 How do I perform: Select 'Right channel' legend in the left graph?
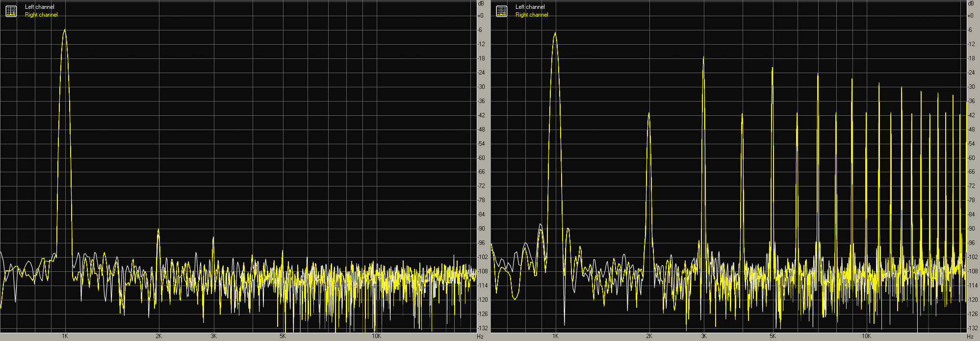(41, 15)
